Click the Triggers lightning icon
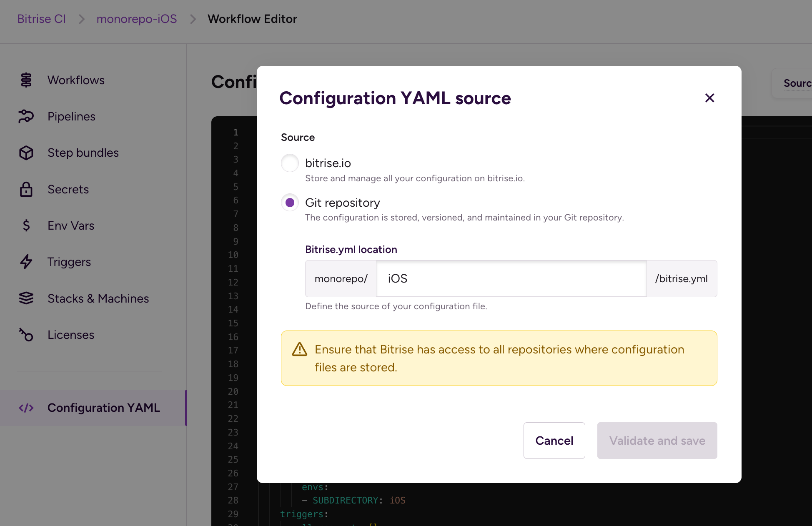Screen dimensions: 812x526 26,262
